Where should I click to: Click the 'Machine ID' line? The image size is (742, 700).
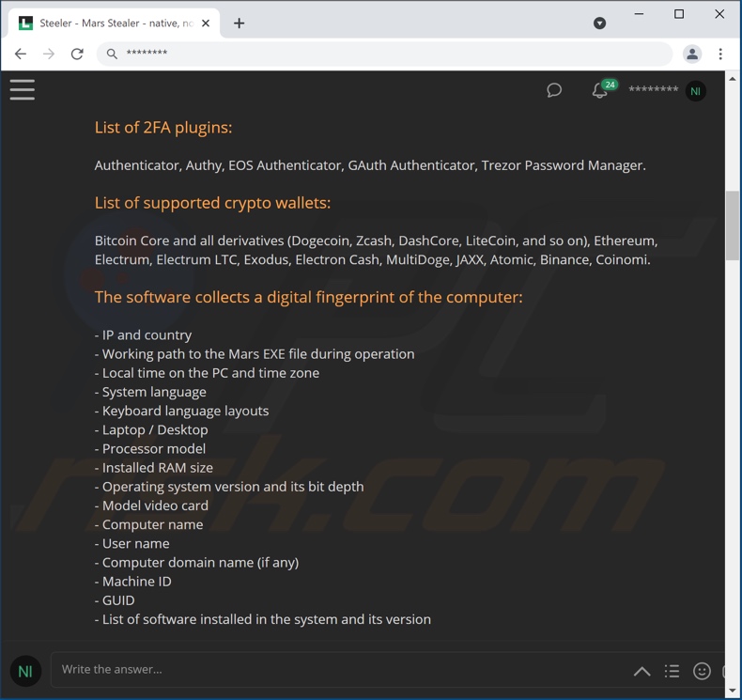point(133,582)
